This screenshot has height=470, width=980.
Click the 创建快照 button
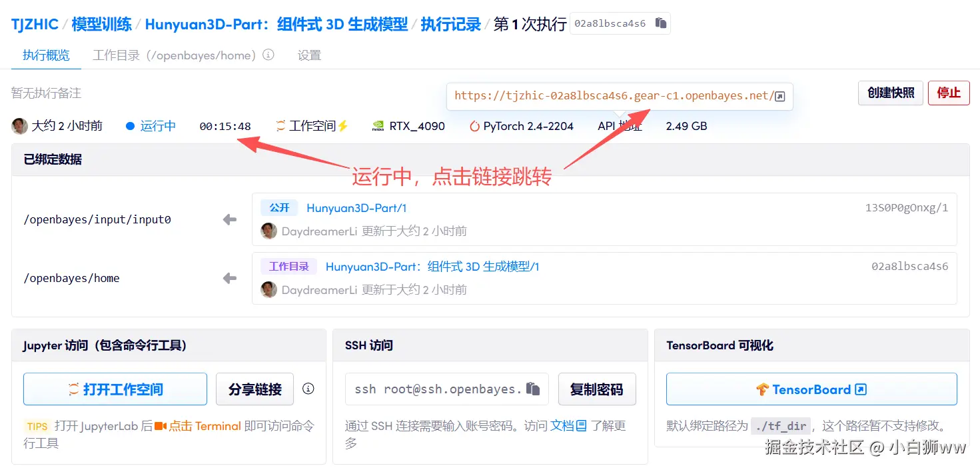pyautogui.click(x=891, y=93)
